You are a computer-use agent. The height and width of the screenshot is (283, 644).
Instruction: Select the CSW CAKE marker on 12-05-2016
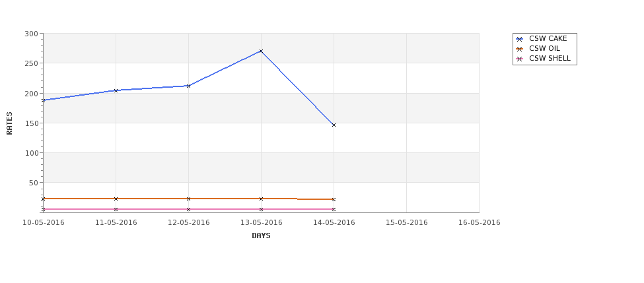pyautogui.click(x=188, y=86)
